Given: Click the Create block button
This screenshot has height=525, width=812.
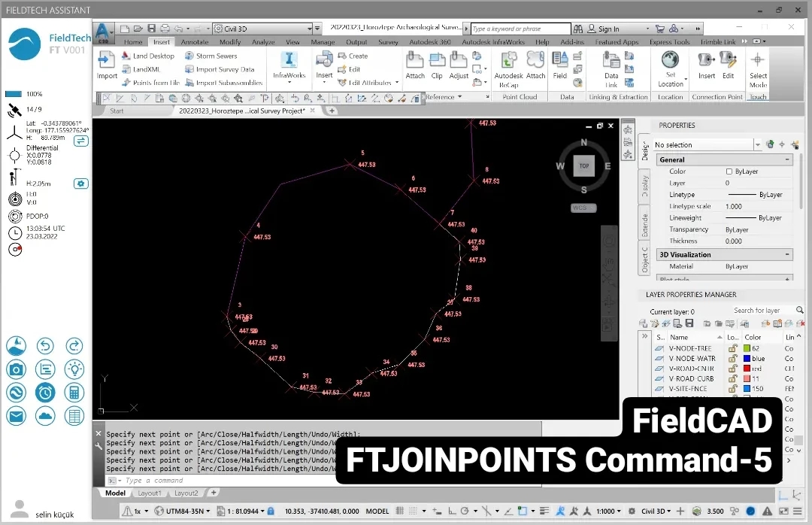Looking at the screenshot, I should pos(353,56).
